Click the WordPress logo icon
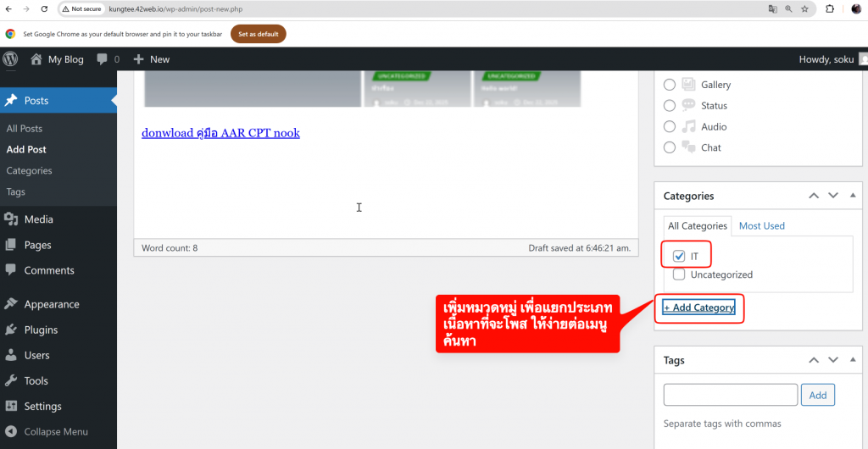868x449 pixels. tap(11, 59)
